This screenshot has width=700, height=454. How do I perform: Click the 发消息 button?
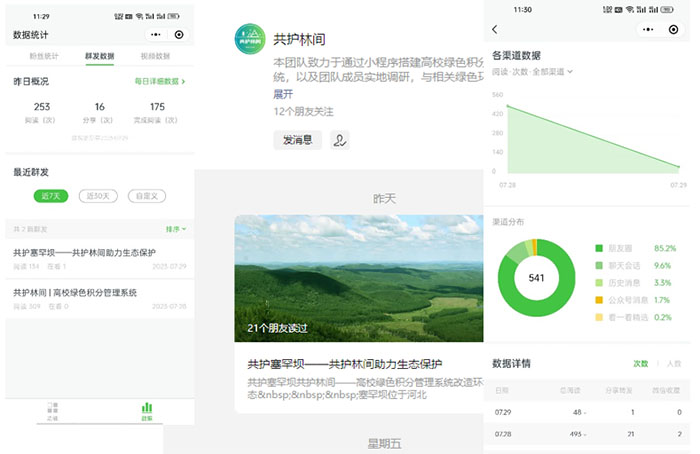point(297,141)
